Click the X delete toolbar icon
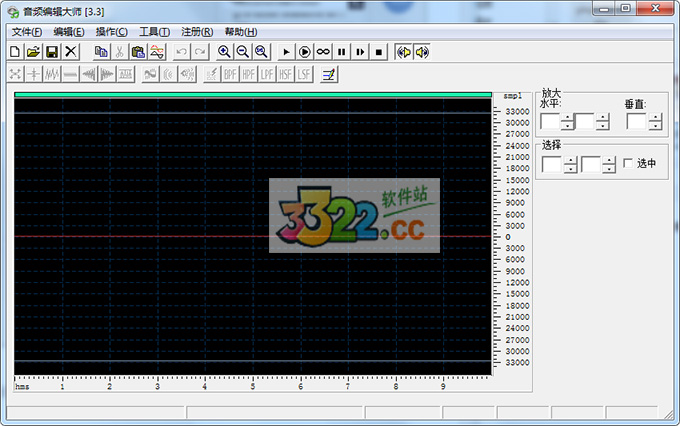 tap(70, 51)
